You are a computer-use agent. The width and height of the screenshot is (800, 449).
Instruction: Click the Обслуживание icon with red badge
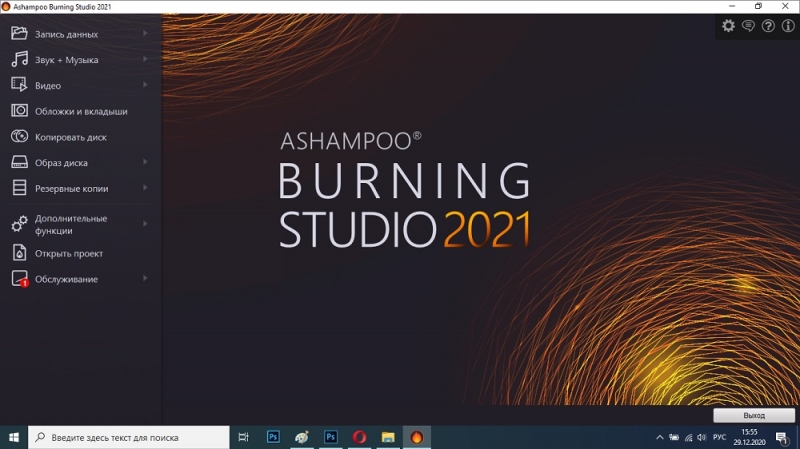19,279
